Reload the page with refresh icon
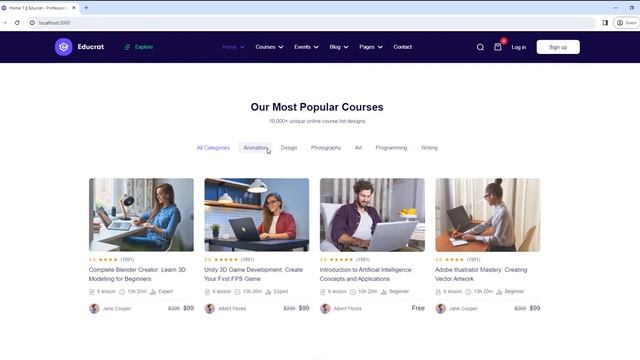 [x=17, y=23]
